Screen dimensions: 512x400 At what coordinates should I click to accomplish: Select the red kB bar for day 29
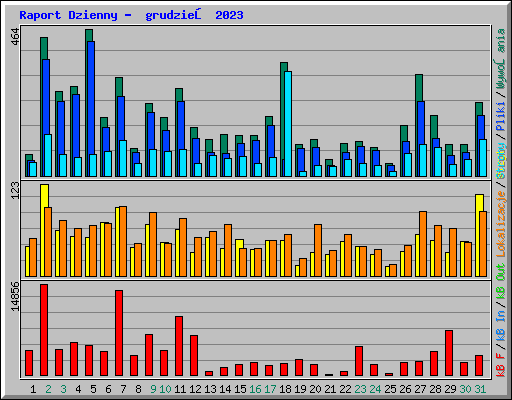[x=449, y=353]
